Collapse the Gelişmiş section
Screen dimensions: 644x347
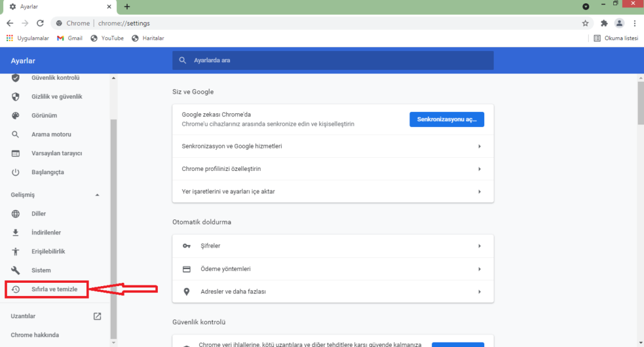(97, 195)
